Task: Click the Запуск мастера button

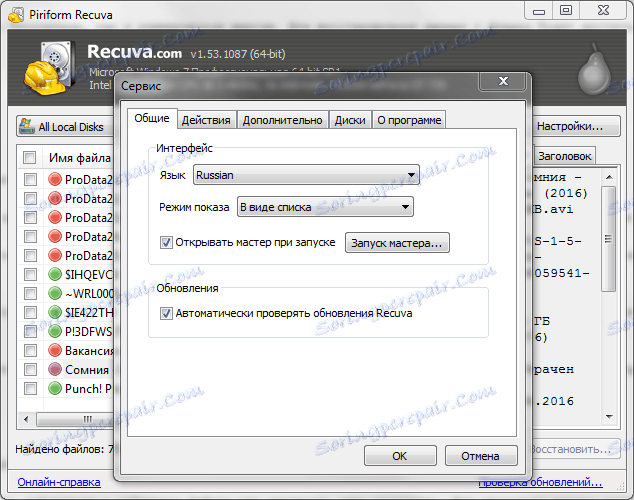Action: (397, 243)
